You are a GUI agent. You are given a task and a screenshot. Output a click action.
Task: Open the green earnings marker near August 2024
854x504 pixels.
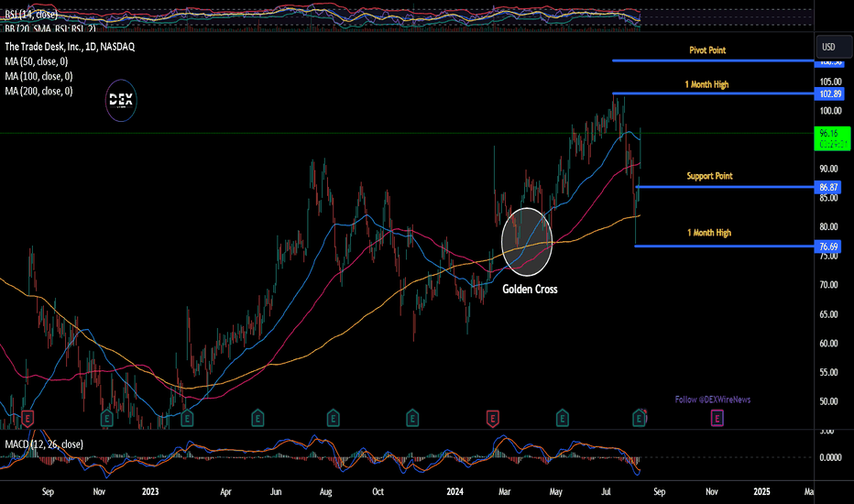[639, 419]
